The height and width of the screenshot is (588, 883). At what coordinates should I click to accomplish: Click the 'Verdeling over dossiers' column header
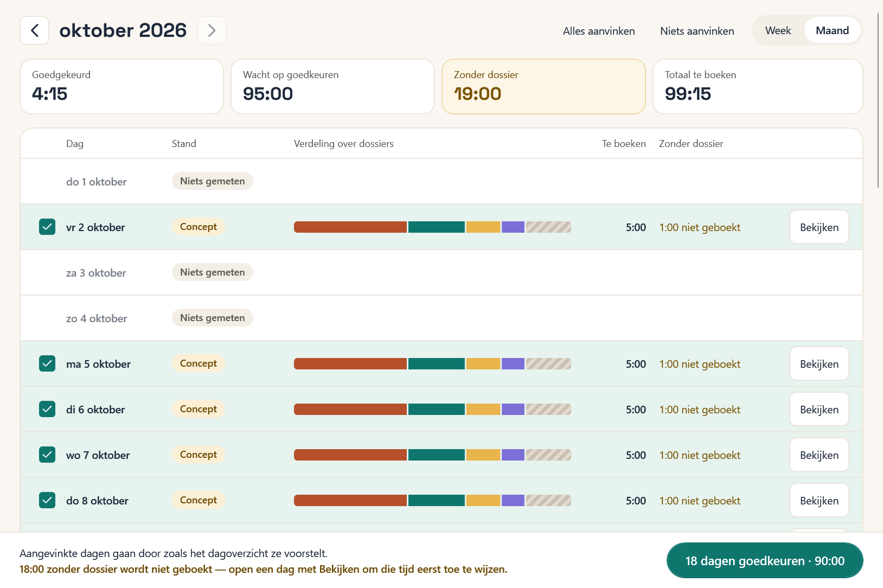pos(344,144)
